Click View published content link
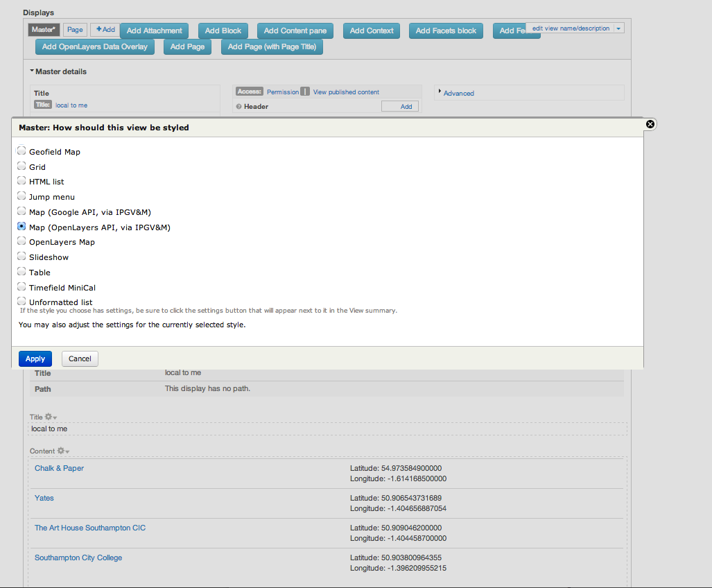Screen dimensions: 712x588 pos(346,92)
